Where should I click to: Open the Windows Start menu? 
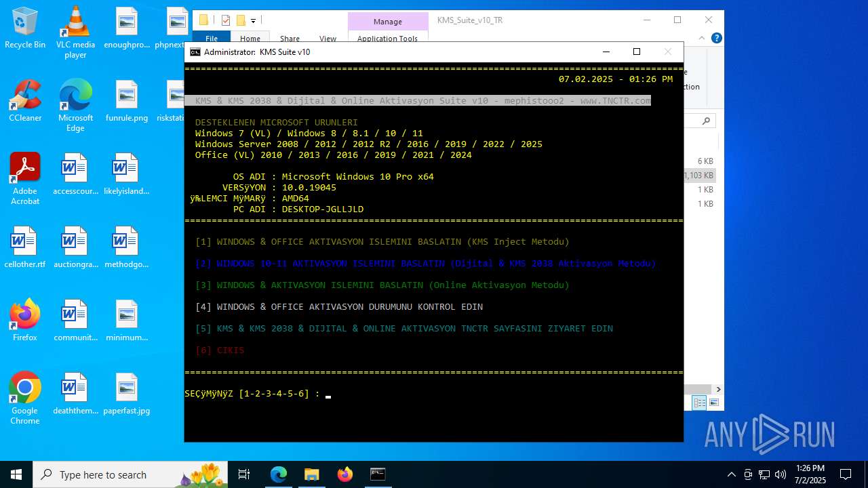tap(16, 474)
